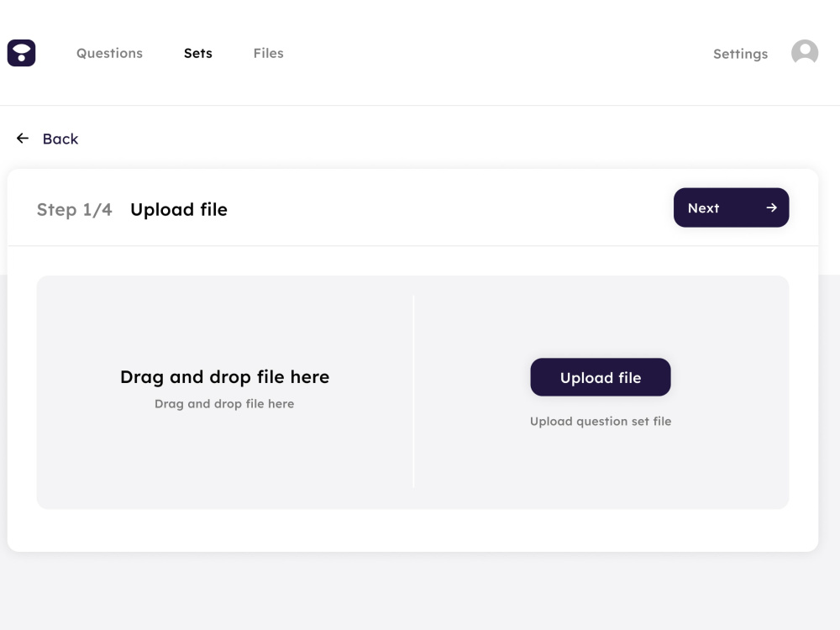
Task: Click the back arrow icon
Action: pos(23,139)
